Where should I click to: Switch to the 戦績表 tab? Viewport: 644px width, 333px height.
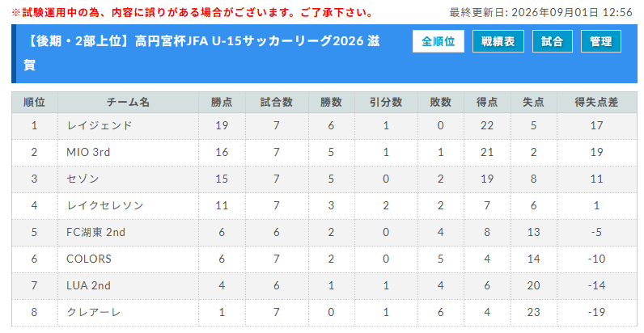tap(498, 41)
